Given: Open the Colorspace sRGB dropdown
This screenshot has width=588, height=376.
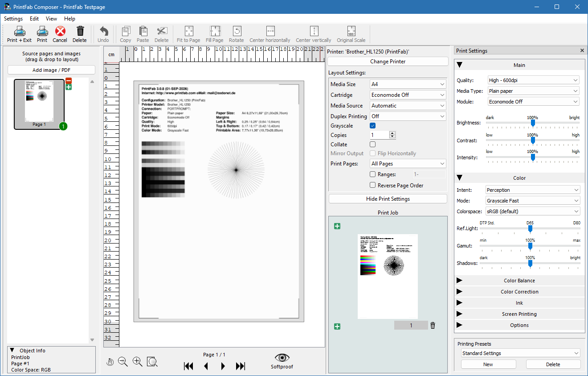Looking at the screenshot, I should click(533, 211).
